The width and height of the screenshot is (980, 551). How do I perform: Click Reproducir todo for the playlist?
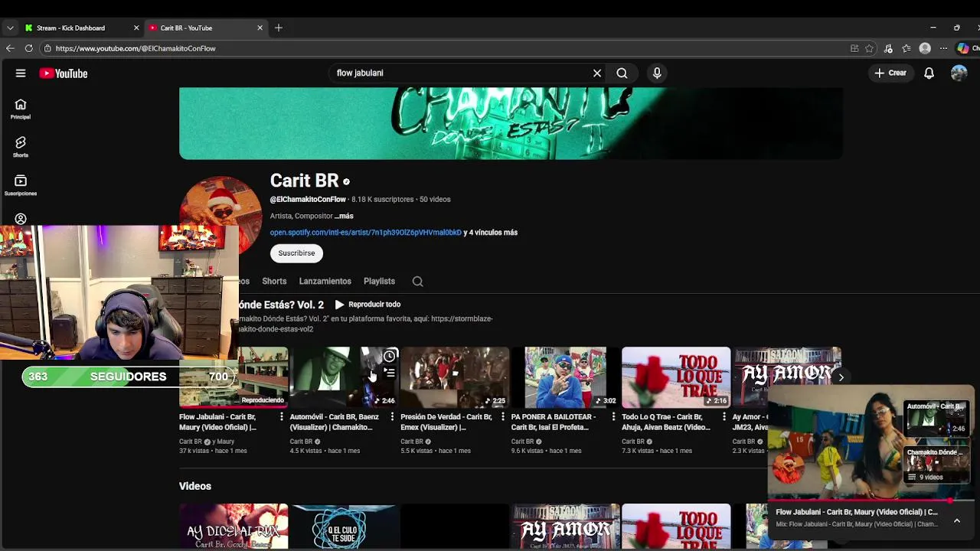367,305
